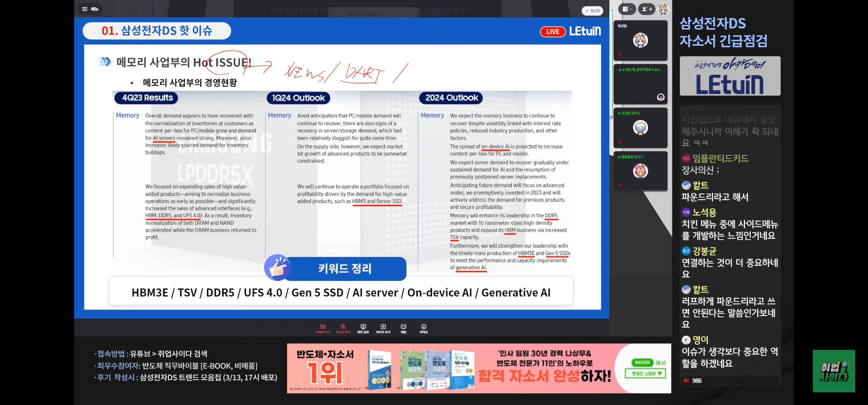Click your profile avatar at top right

pos(663,9)
